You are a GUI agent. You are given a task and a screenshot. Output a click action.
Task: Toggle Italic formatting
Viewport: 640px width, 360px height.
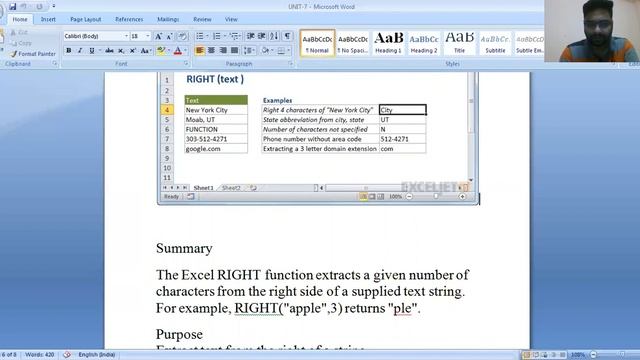click(80, 51)
